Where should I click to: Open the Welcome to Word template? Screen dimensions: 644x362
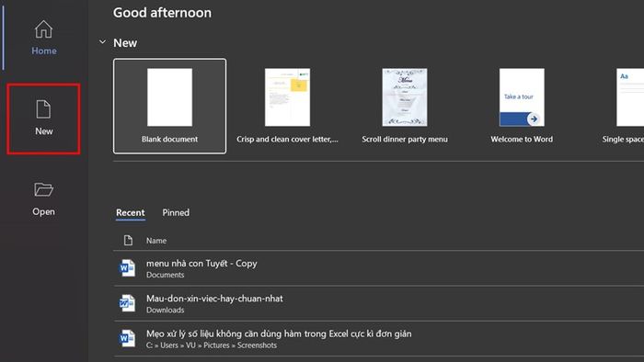[x=522, y=107]
